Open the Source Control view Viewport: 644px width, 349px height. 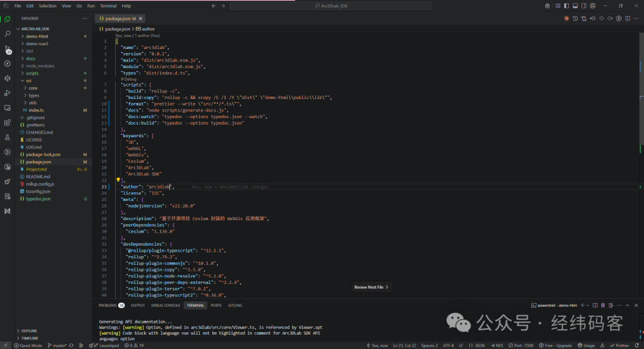coord(7,50)
